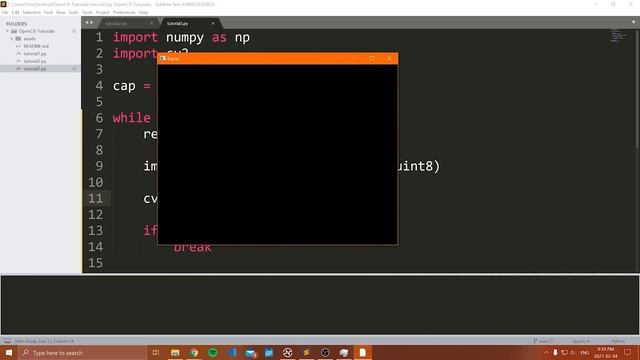Close the Frame window
Image resolution: width=640 pixels, height=360 pixels.
pyautogui.click(x=389, y=58)
